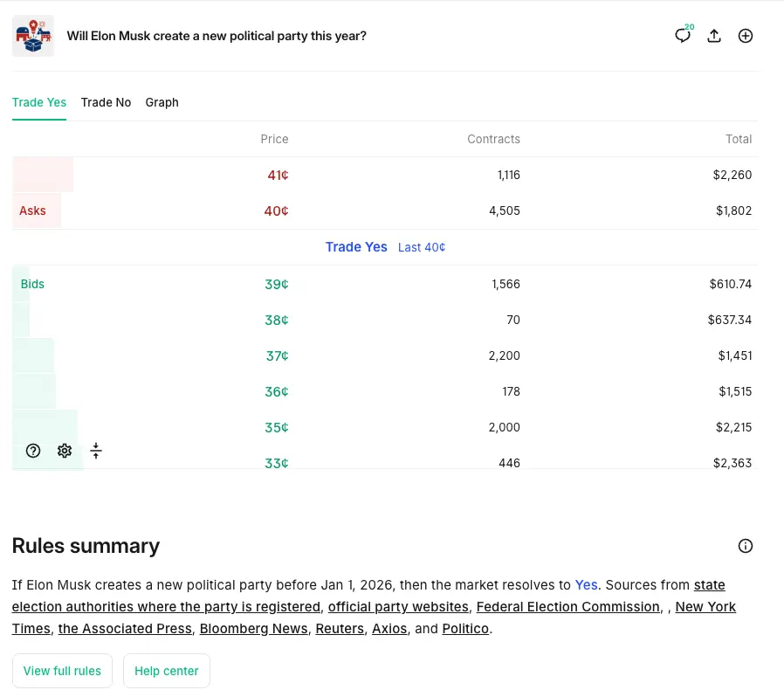Open the official party websites link
This screenshot has height=690, width=784.
point(398,606)
